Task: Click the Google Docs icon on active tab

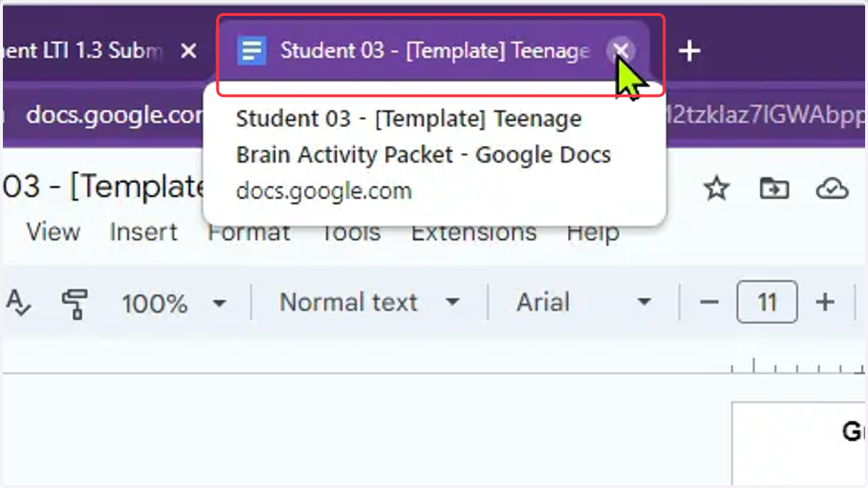Action: [252, 51]
